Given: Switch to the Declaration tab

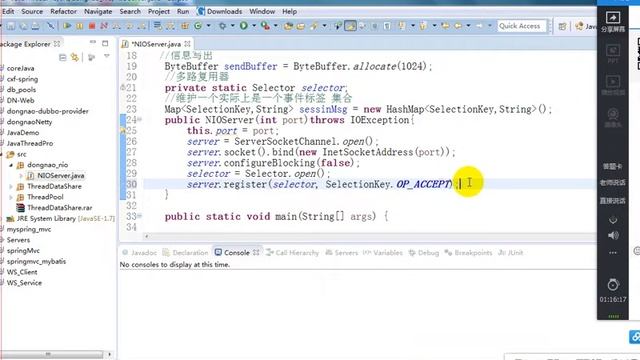Looking at the screenshot, I should click(186, 253).
